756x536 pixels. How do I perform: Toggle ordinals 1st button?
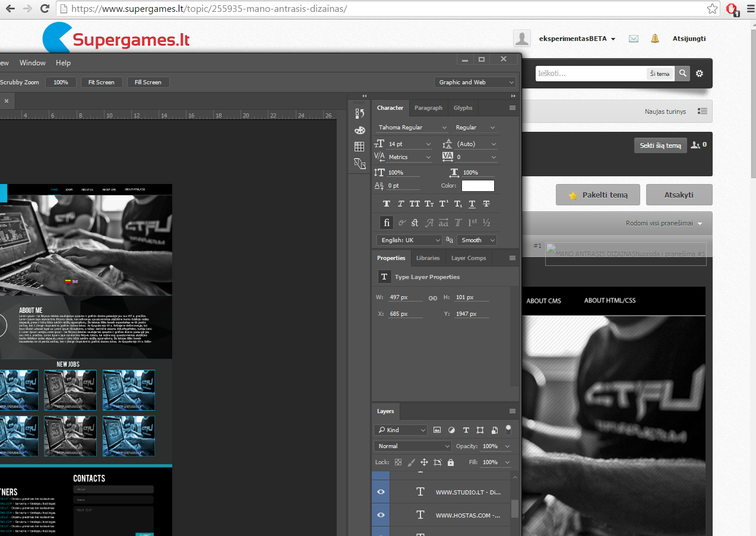pos(472,223)
